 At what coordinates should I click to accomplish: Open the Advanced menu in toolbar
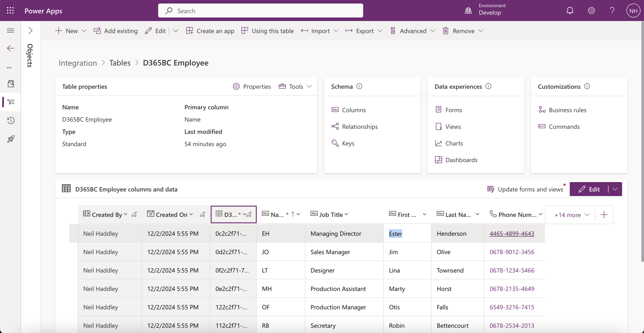pyautogui.click(x=412, y=31)
